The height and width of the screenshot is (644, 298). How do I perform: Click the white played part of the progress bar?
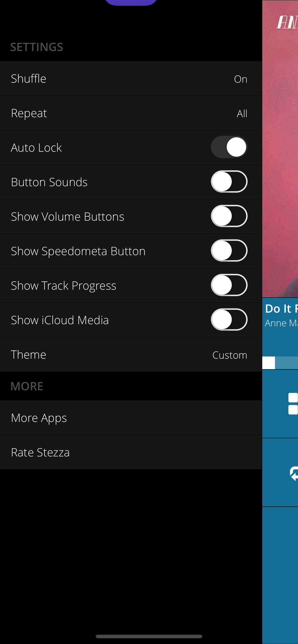pos(268,363)
